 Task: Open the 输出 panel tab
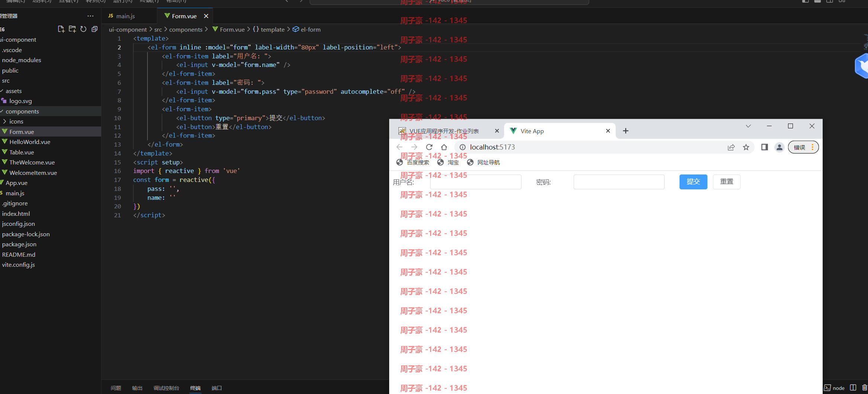coord(137,388)
